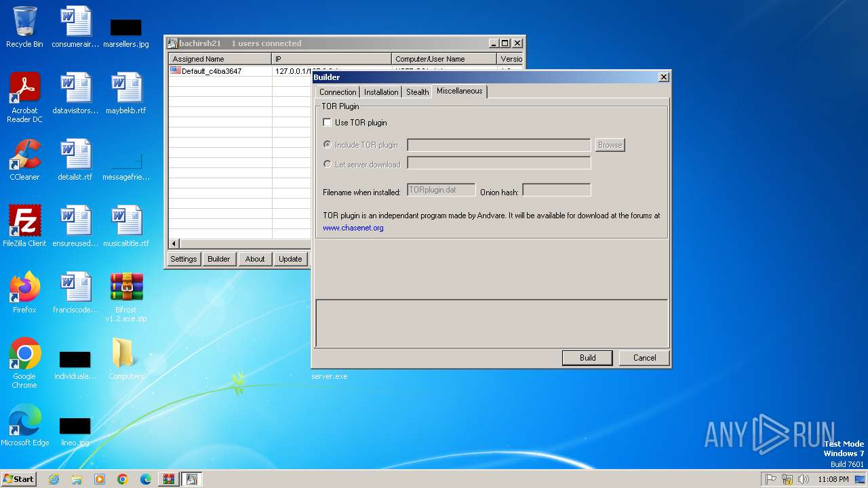Sort by the Assigned Name column
The height and width of the screenshot is (488, 868).
tap(220, 59)
